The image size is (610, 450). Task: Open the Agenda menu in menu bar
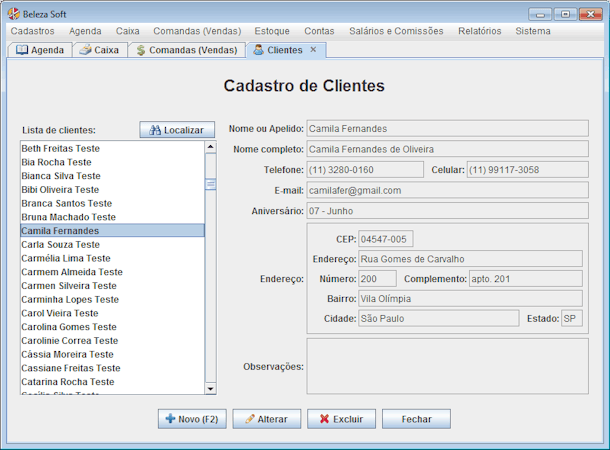(85, 31)
